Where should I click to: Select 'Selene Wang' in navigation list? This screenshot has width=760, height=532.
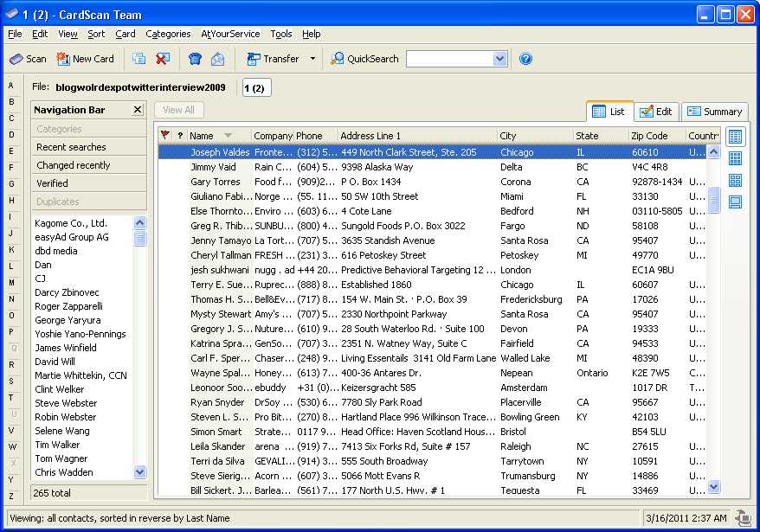[x=62, y=431]
